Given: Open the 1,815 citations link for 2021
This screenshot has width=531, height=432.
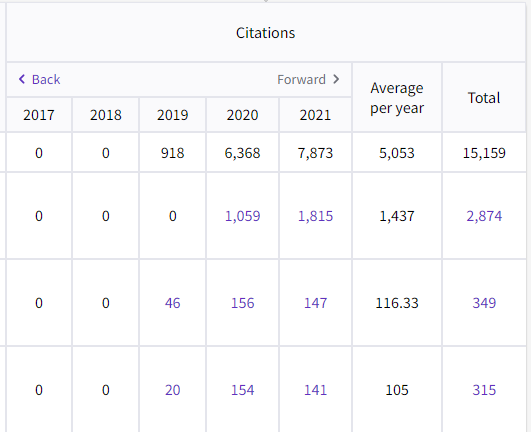Looking at the screenshot, I should (x=315, y=216).
